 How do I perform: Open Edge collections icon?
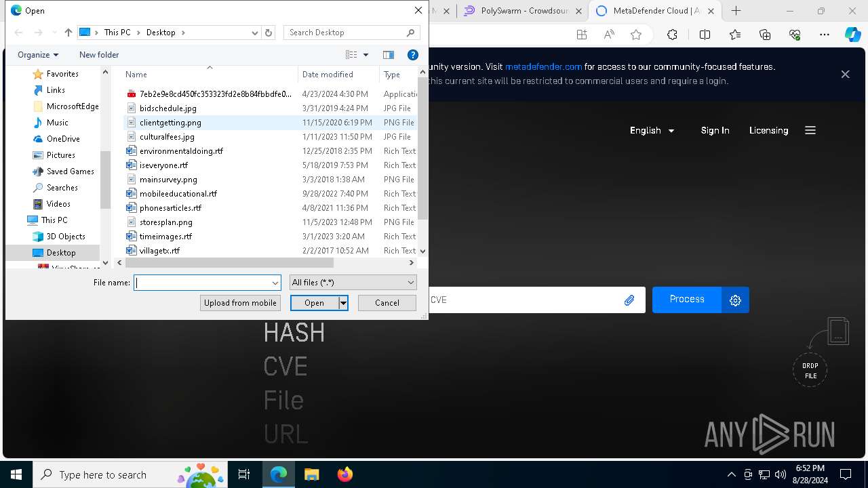coord(765,35)
